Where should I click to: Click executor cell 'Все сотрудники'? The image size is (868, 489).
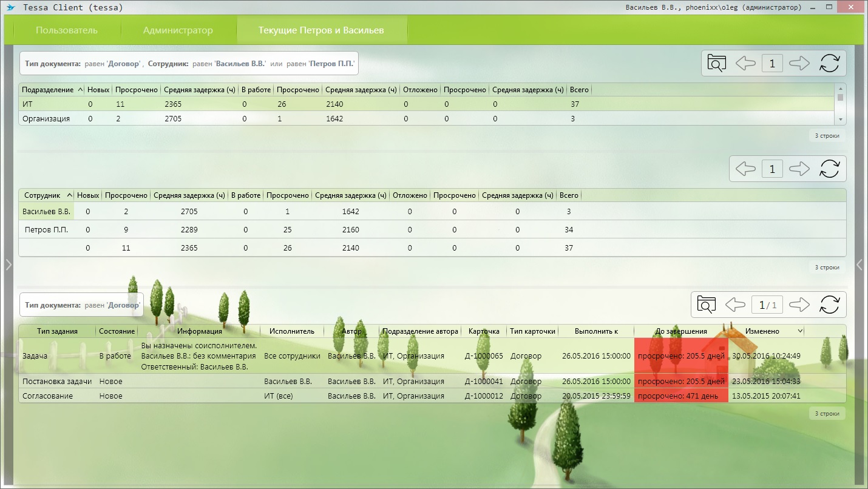pos(292,356)
